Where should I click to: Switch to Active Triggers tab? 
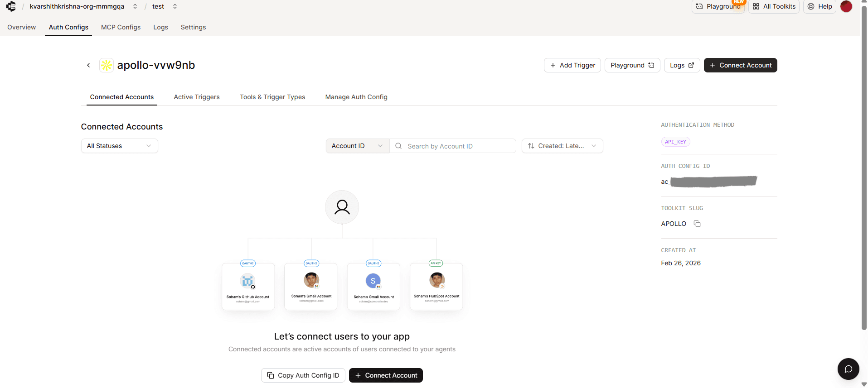click(197, 97)
